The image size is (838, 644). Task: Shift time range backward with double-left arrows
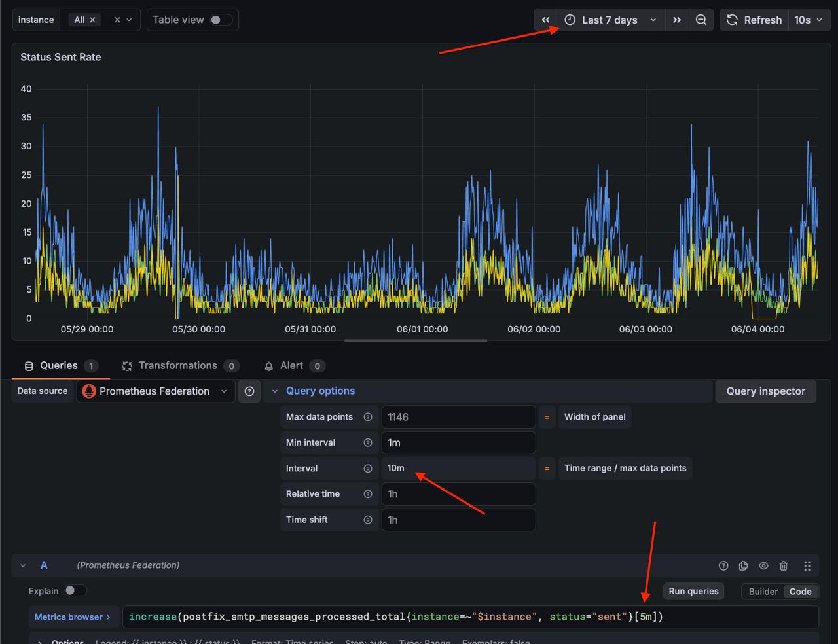546,20
